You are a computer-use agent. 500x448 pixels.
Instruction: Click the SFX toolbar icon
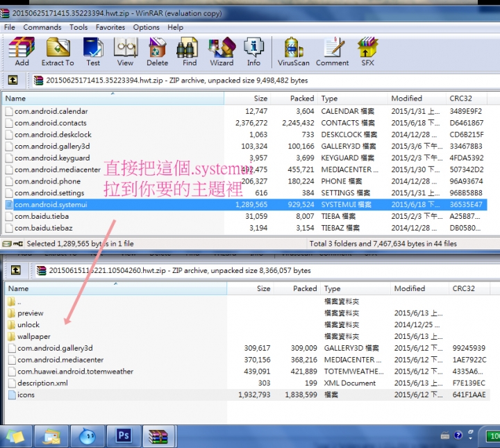coord(367,51)
